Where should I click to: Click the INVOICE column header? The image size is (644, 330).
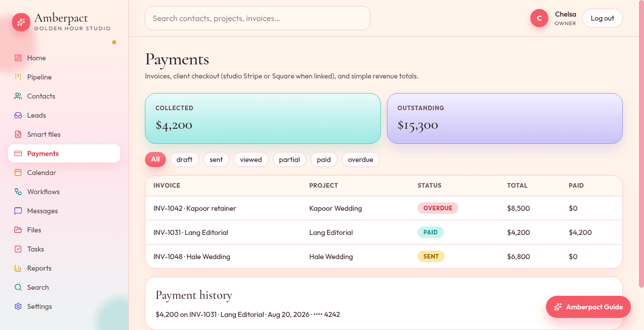(x=167, y=186)
